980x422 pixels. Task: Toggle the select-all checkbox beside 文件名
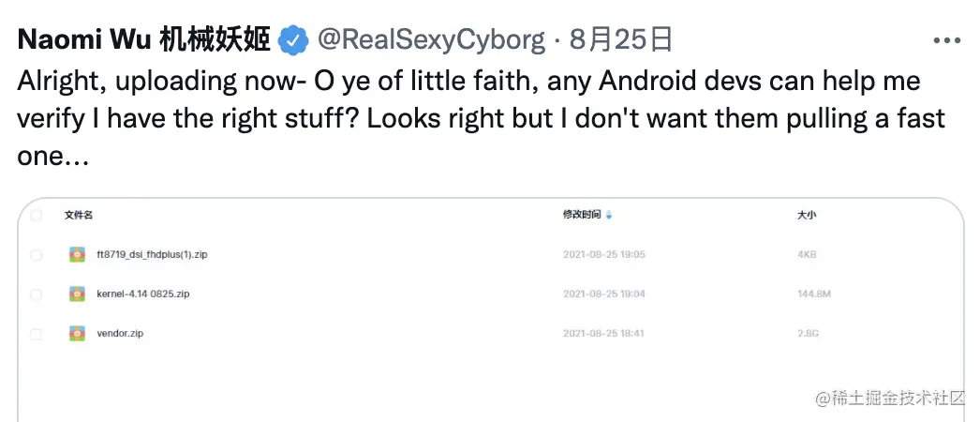click(x=37, y=215)
